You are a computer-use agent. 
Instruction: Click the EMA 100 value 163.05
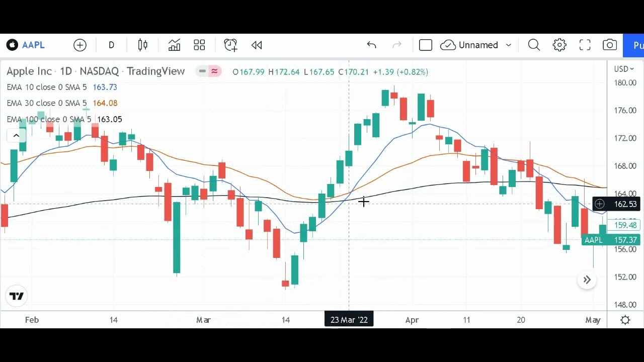coord(110,120)
